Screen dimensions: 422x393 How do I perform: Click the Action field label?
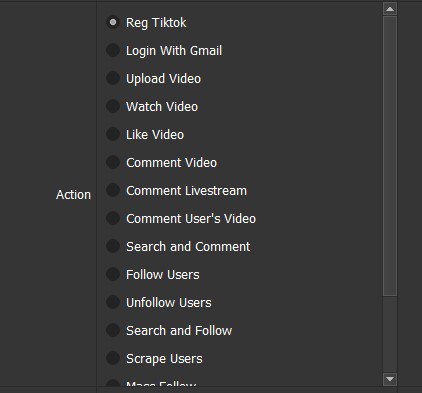pyautogui.click(x=73, y=194)
